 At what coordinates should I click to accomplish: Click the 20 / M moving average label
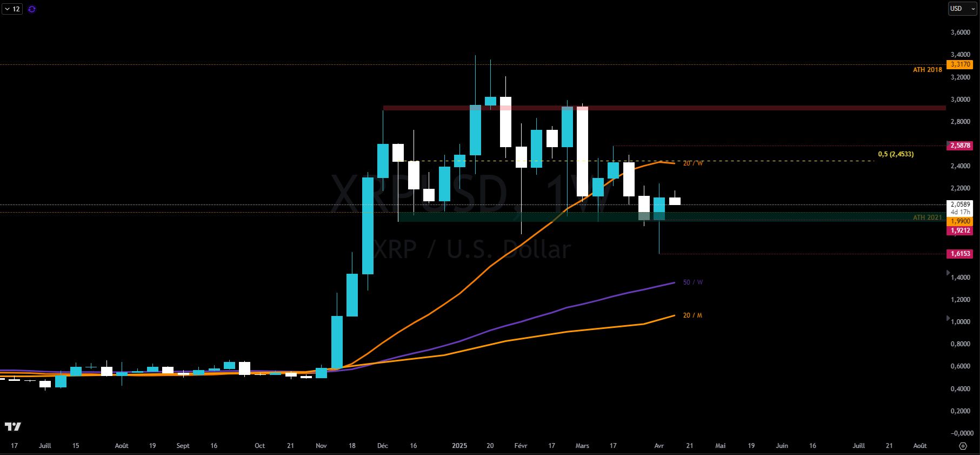(x=692, y=315)
